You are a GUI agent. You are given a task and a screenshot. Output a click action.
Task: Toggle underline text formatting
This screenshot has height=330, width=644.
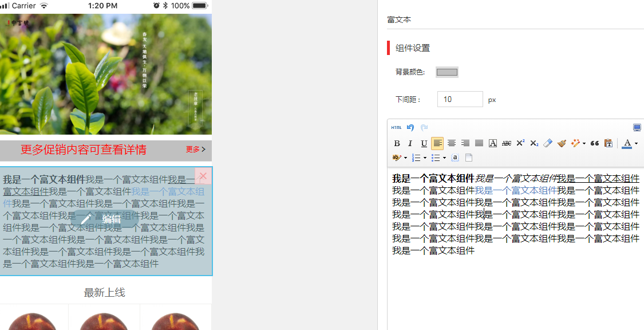424,143
